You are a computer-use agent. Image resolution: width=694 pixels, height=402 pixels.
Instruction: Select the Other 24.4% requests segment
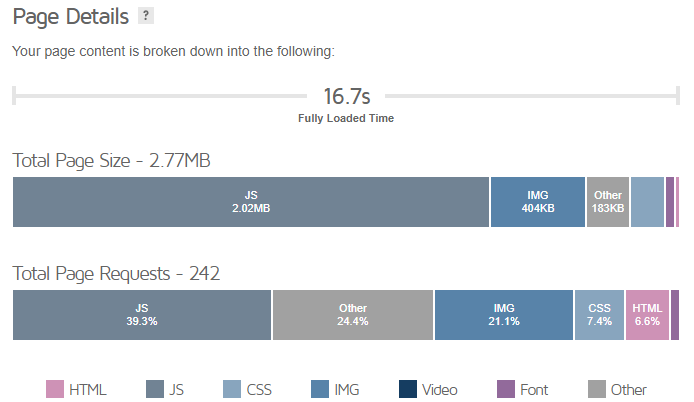[353, 315]
